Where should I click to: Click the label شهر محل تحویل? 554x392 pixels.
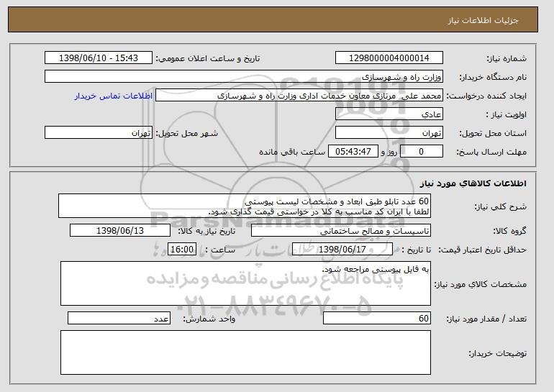click(187, 133)
